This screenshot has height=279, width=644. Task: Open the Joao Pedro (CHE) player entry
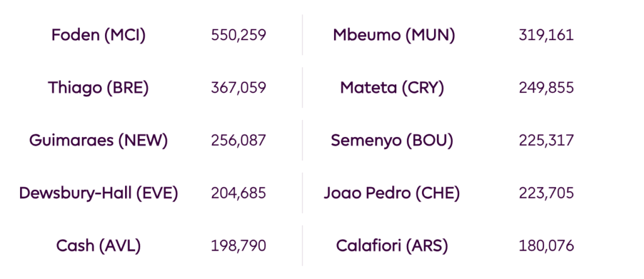(x=392, y=193)
